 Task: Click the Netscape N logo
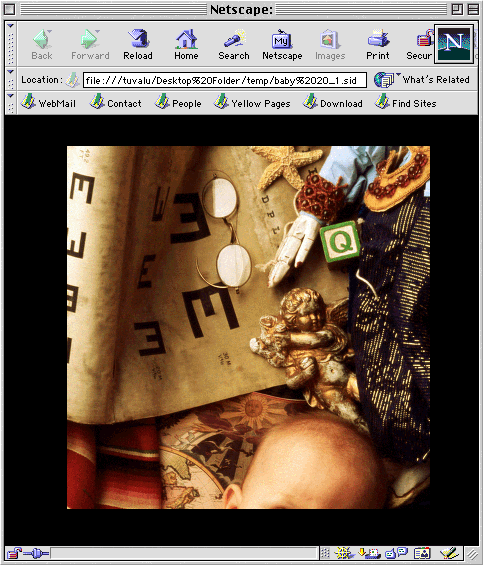(x=454, y=44)
